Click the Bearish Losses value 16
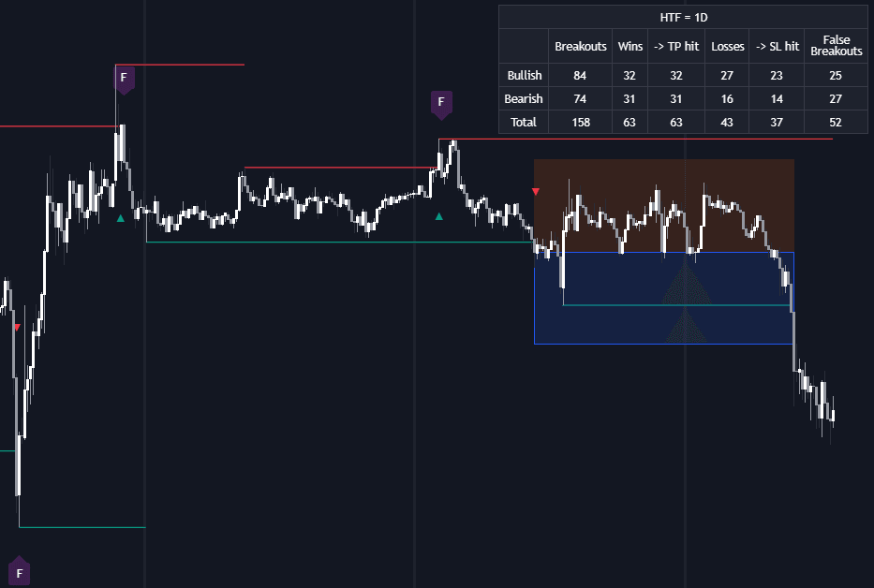874x588 pixels. coord(727,98)
